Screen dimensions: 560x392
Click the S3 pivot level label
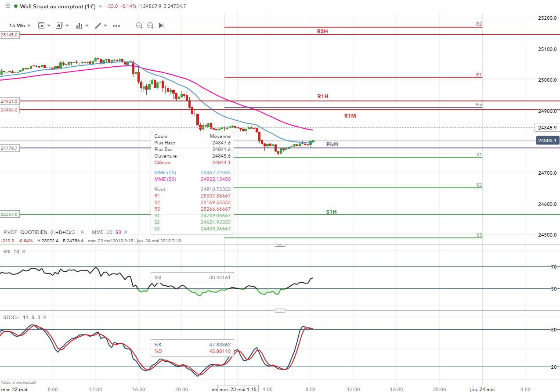479,235
